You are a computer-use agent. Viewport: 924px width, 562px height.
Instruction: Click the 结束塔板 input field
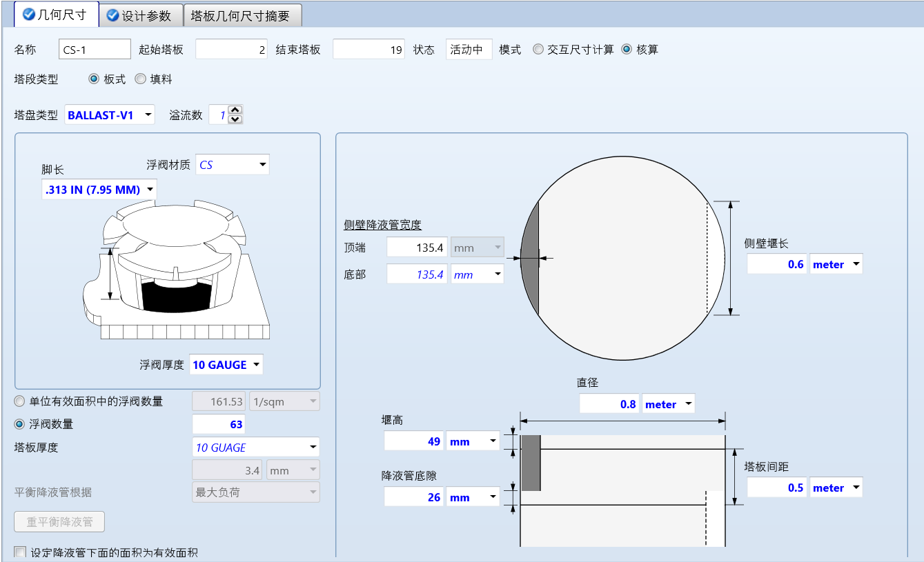(x=368, y=49)
